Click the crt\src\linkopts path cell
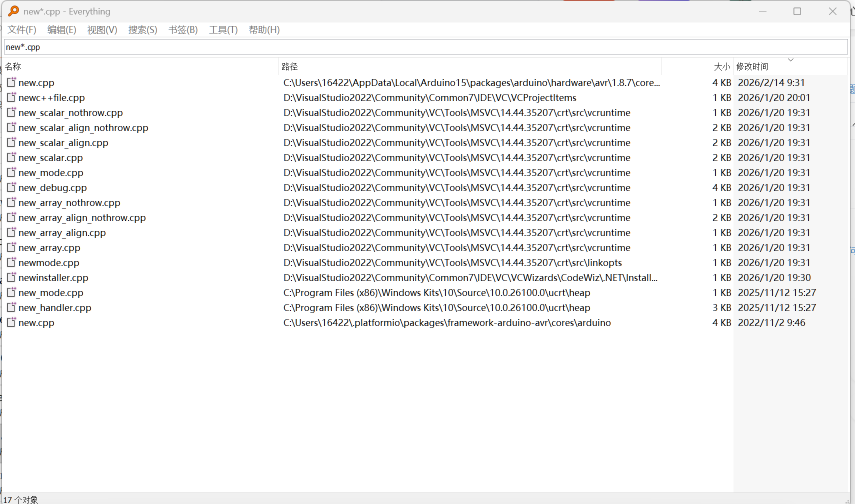The width and height of the screenshot is (855, 504). (x=452, y=262)
